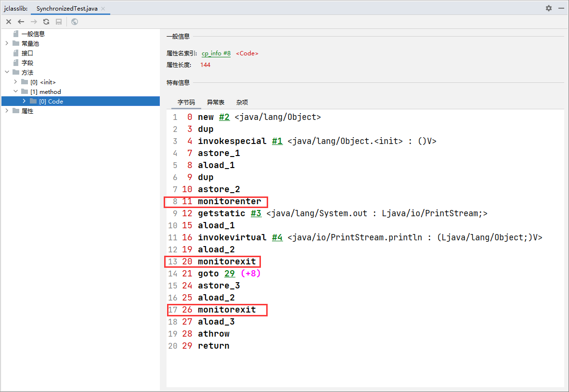Screen dimensions: 569x392
Task: Click the jclasslib panel title label
Action: click(15, 8)
